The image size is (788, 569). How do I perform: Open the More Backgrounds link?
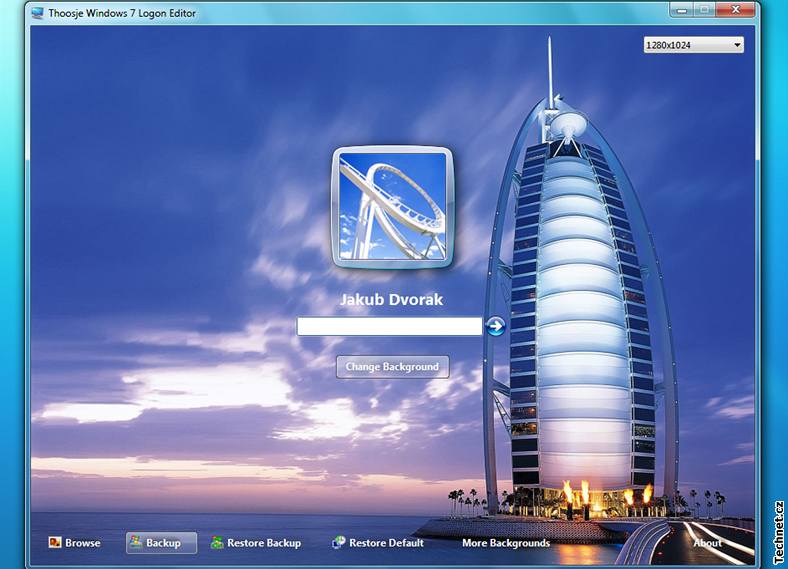click(x=506, y=543)
